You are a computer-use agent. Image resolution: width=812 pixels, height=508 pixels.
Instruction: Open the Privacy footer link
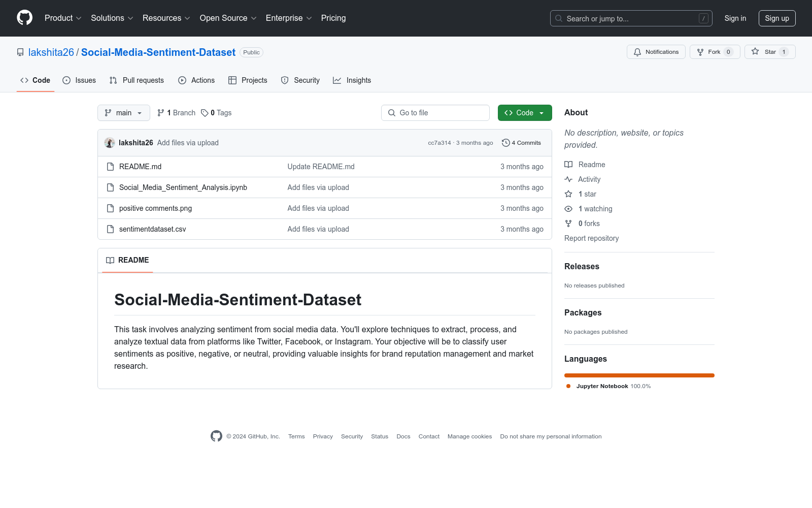(x=323, y=436)
